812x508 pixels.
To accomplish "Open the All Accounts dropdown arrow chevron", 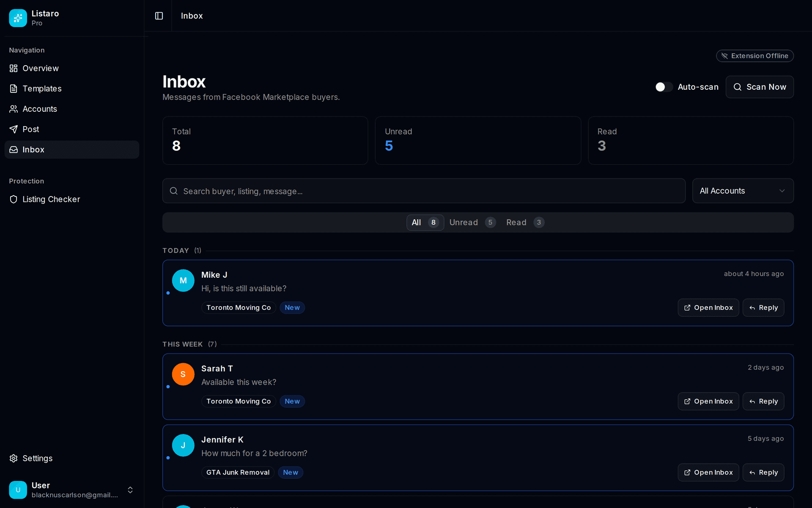I will pyautogui.click(x=782, y=190).
